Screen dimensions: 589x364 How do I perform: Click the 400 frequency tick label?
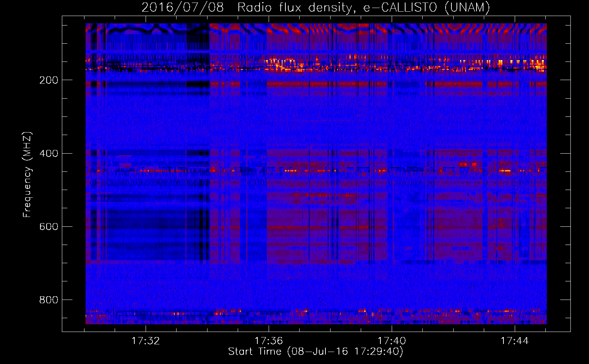tap(49, 153)
